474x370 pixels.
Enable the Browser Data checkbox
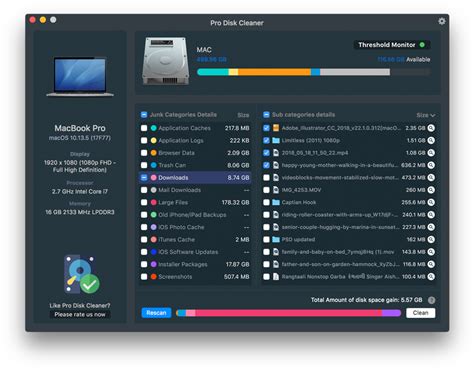coord(144,153)
